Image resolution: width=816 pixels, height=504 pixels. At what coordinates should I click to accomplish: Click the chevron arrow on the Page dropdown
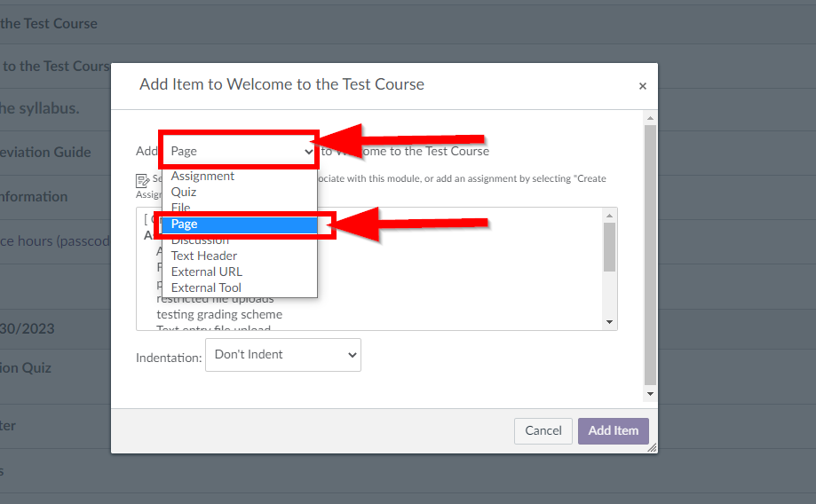tap(309, 152)
